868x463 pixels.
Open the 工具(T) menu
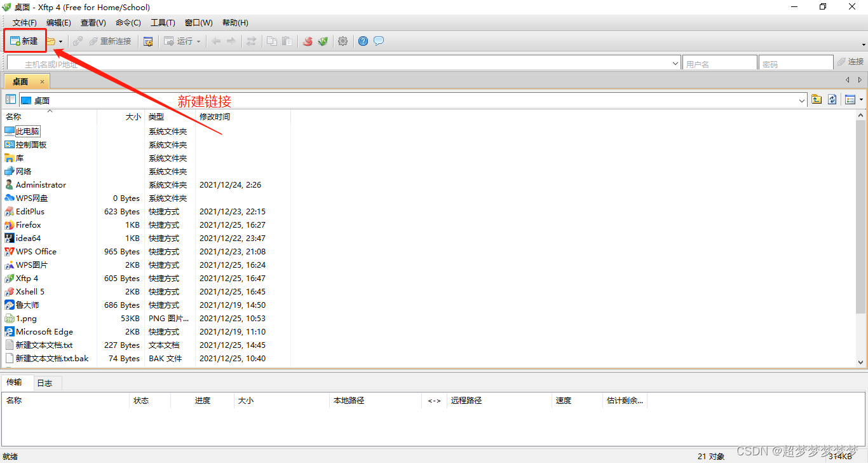coord(163,23)
